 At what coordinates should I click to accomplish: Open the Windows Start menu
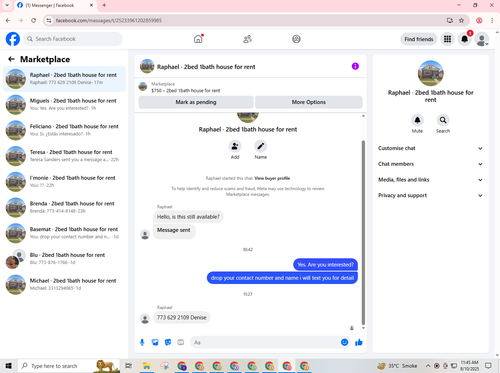(9, 366)
